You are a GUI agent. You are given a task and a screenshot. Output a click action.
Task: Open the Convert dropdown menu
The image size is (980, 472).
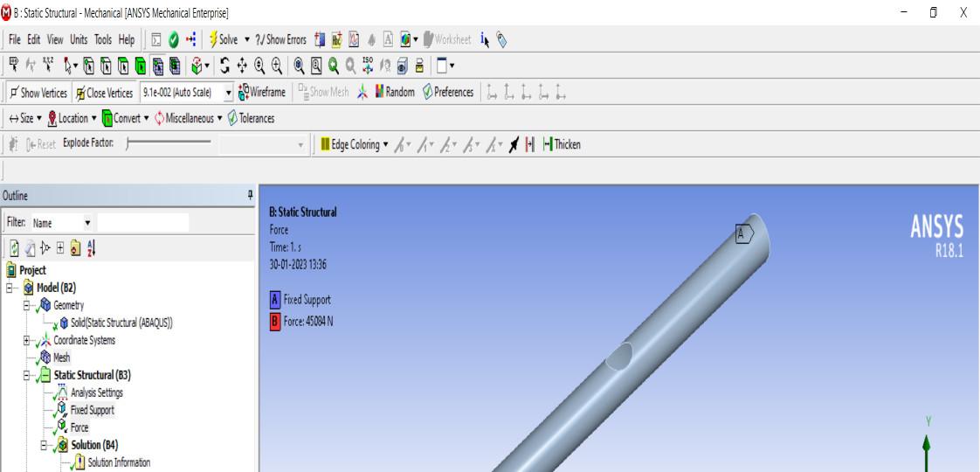(x=126, y=118)
